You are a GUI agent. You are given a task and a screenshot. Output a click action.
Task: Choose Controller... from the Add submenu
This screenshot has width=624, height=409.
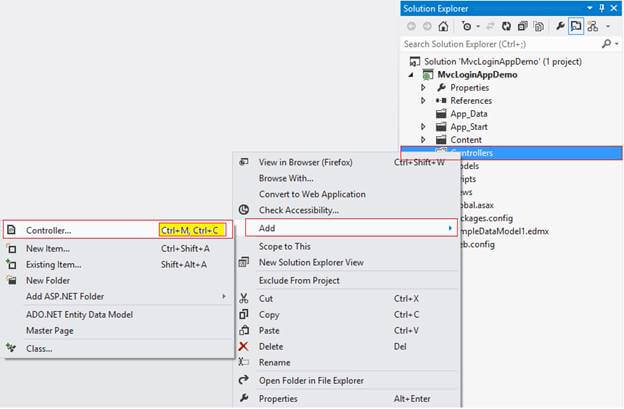pos(118,230)
